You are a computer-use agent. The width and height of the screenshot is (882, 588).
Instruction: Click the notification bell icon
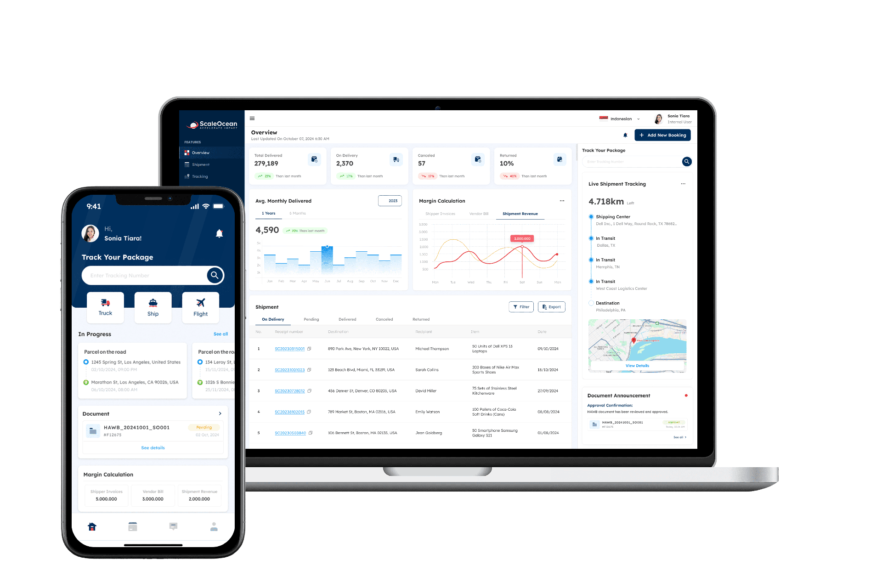[625, 135]
